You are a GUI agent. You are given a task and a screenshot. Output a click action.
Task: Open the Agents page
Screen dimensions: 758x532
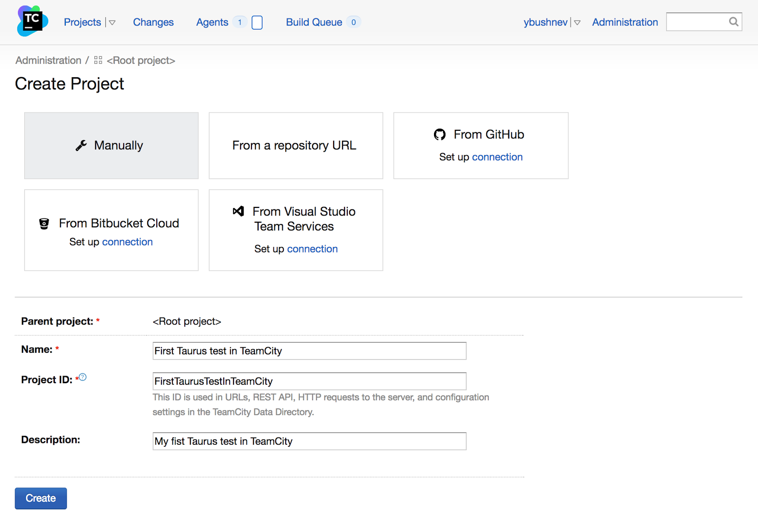click(212, 22)
